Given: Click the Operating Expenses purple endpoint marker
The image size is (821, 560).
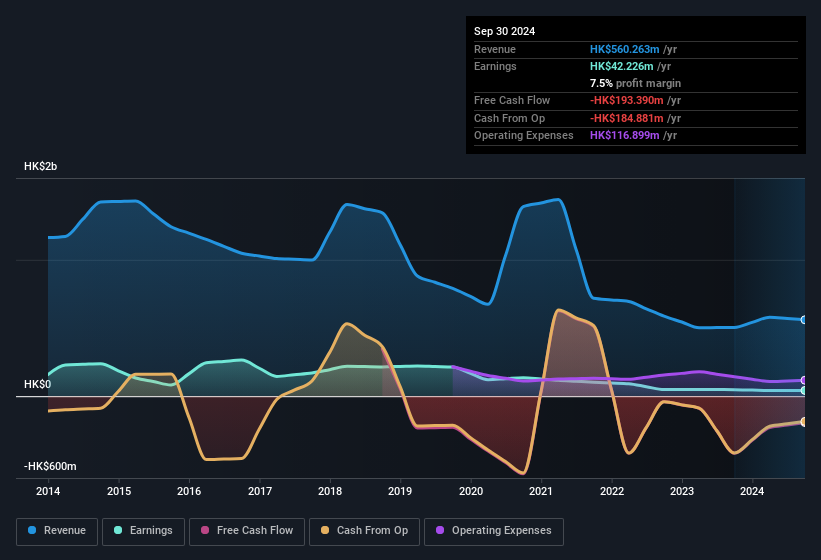Looking at the screenshot, I should pos(804,380).
